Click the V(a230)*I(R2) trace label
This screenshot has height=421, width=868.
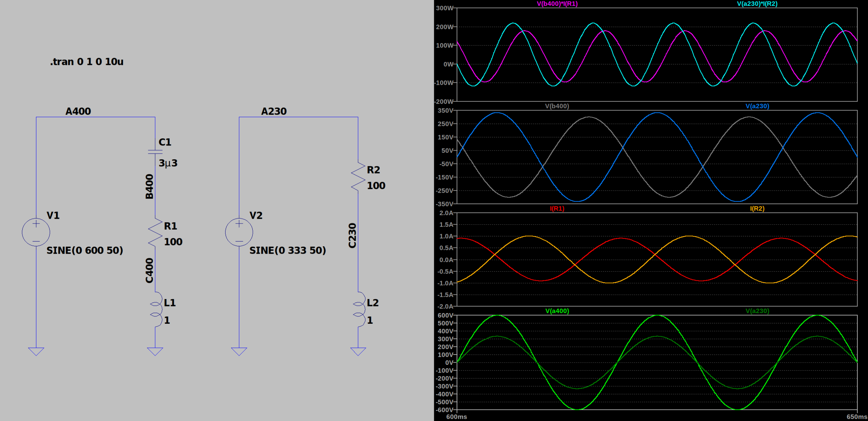pyautogui.click(x=757, y=4)
